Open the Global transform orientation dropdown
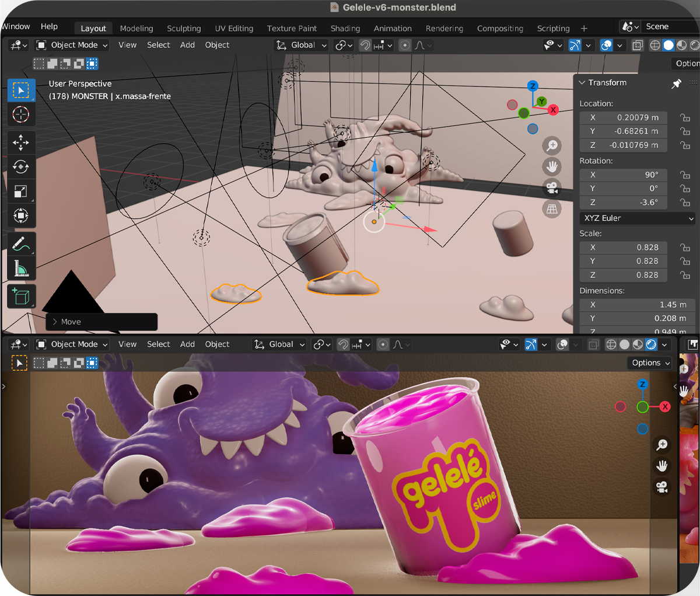The width and height of the screenshot is (700, 596). [301, 45]
